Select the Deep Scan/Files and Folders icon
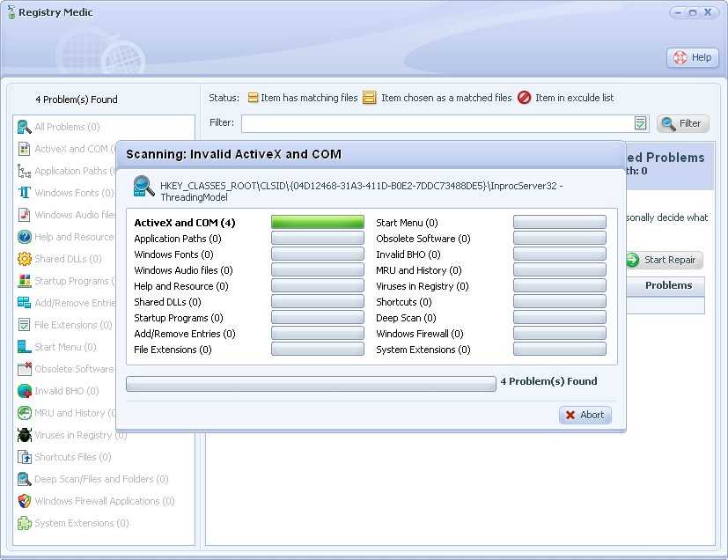 click(x=24, y=479)
